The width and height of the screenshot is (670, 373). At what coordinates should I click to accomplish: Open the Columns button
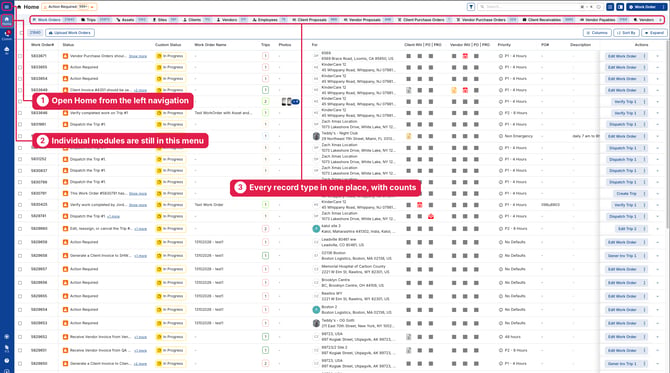click(597, 33)
